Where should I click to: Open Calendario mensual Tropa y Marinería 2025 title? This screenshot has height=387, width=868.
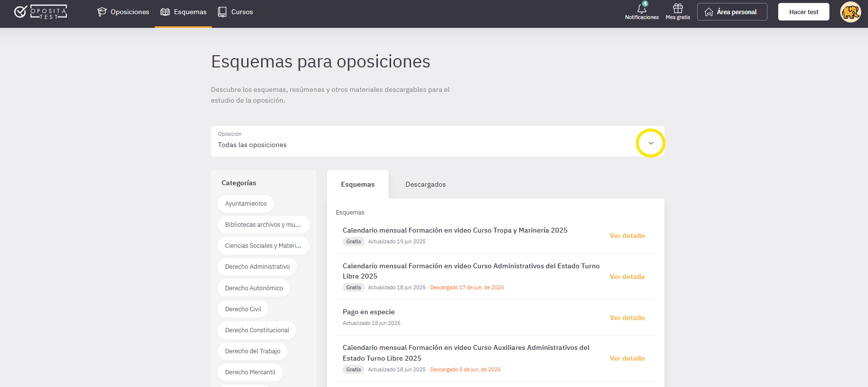(x=455, y=230)
